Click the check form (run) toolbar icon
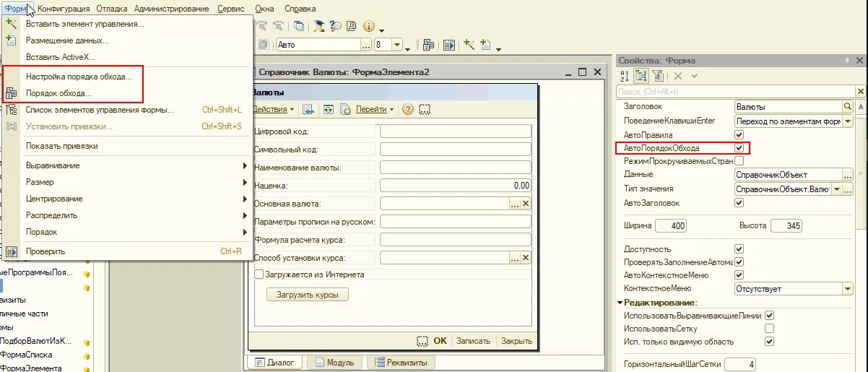Image resolution: width=868 pixels, height=372 pixels. (x=449, y=45)
